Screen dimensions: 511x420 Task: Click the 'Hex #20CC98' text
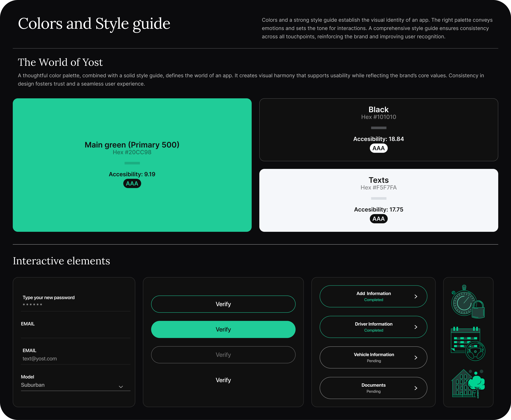coord(132,152)
